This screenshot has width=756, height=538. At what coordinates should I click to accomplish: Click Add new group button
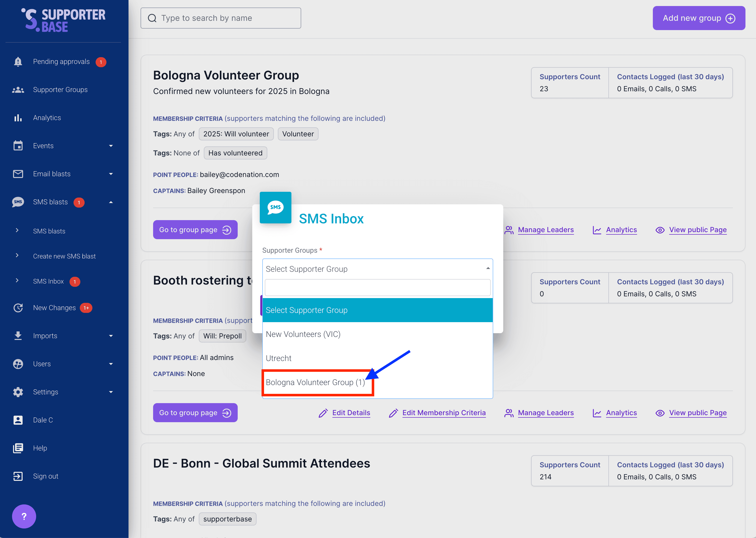(699, 18)
